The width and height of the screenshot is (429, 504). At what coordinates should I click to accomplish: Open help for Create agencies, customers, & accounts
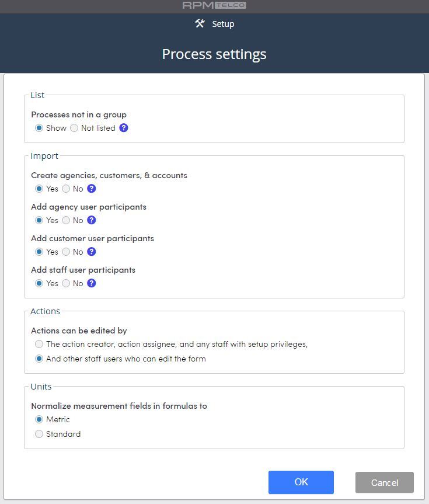click(92, 189)
